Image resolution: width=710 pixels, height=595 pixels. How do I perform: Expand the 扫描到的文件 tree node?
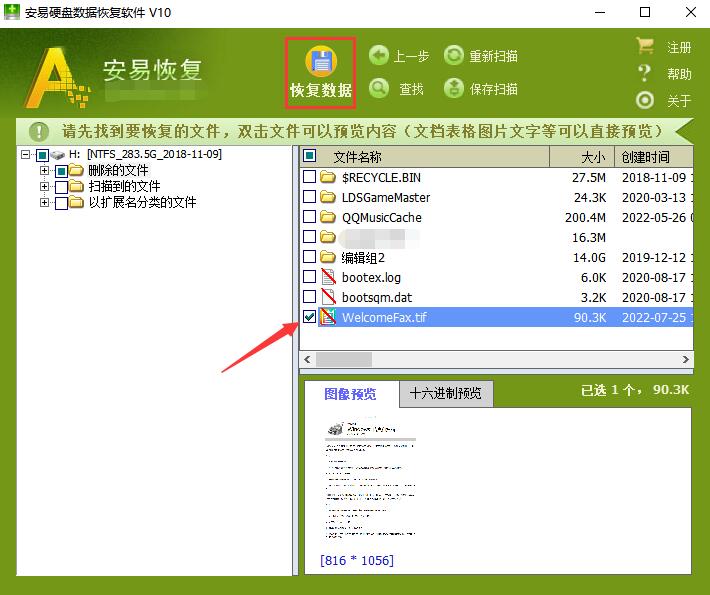pyautogui.click(x=44, y=186)
